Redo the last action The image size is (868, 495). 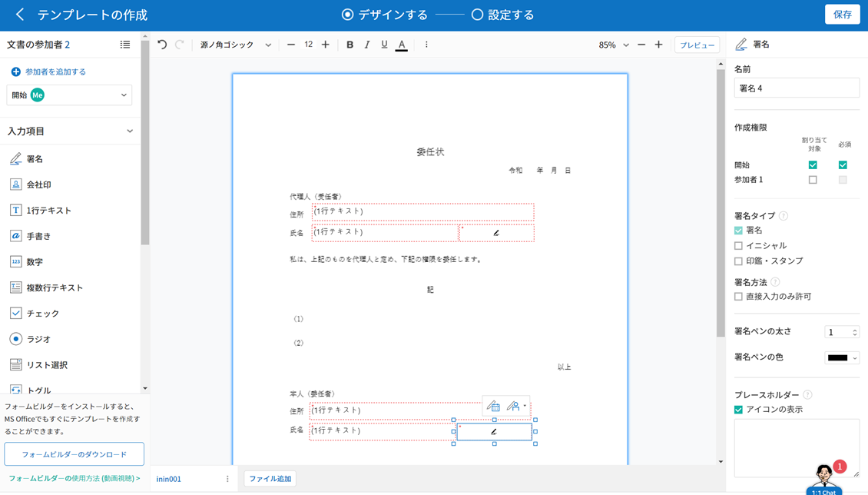pos(179,45)
